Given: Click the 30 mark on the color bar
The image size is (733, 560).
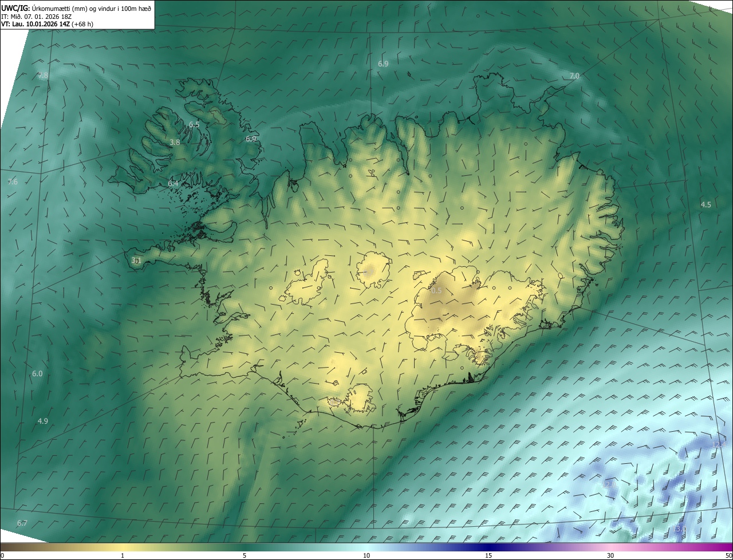Looking at the screenshot, I should (610, 555).
